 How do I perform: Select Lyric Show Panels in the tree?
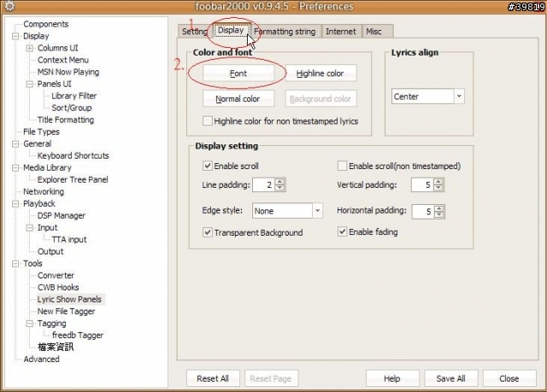pos(69,299)
